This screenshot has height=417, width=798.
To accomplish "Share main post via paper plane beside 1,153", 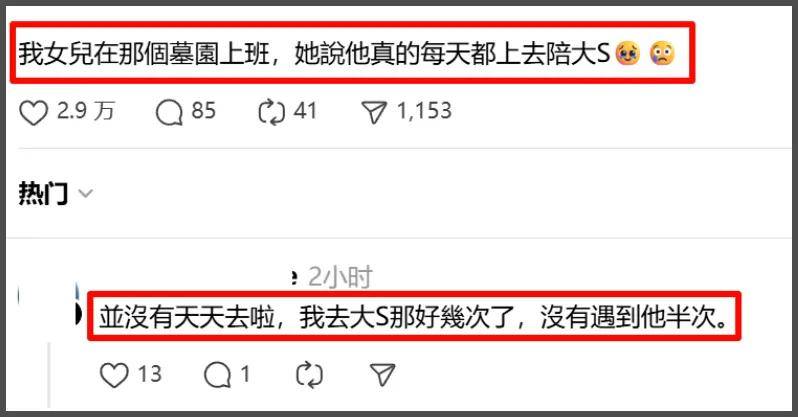I will (374, 112).
